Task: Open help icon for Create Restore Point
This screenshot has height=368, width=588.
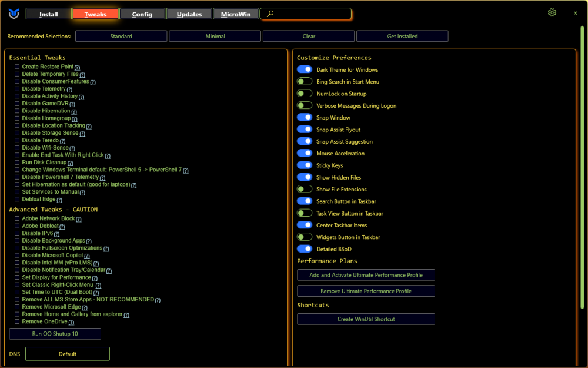Action: pyautogui.click(x=77, y=68)
